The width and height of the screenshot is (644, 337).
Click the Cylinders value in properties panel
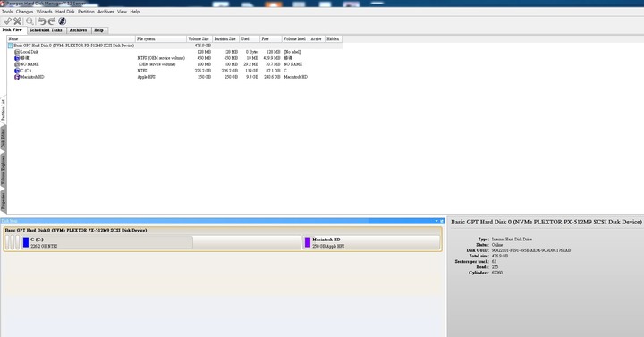coord(497,273)
